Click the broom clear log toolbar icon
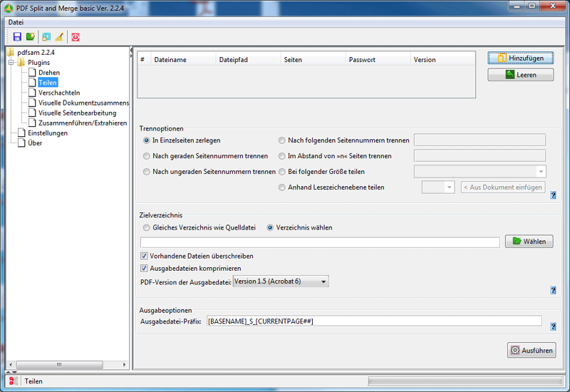The width and height of the screenshot is (570, 392). (59, 37)
